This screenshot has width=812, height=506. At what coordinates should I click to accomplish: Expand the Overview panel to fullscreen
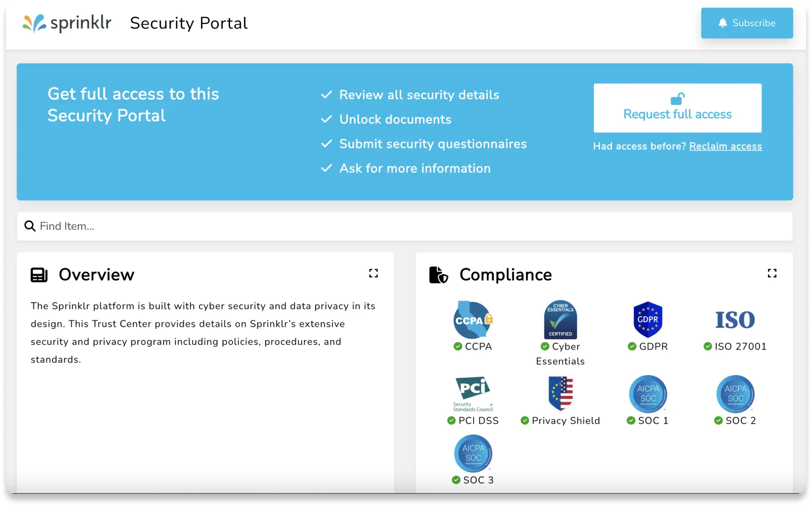(x=373, y=273)
